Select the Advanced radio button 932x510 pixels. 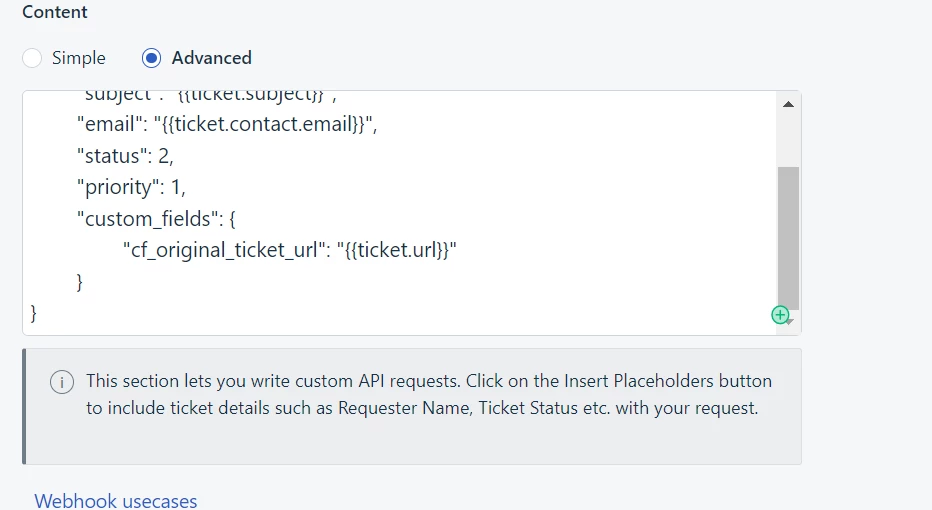(x=151, y=58)
